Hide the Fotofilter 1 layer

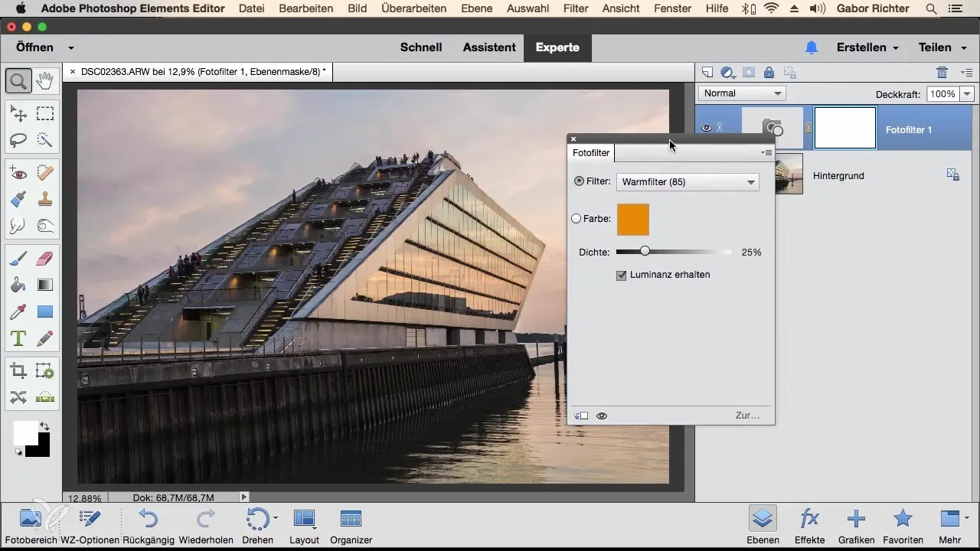tap(707, 129)
